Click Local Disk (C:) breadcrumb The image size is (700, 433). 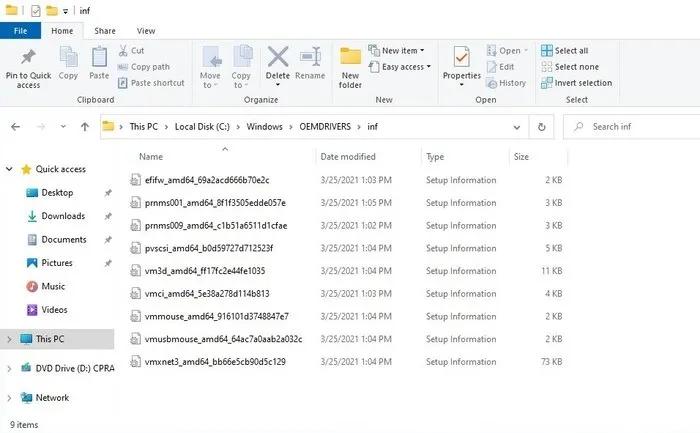(x=202, y=127)
